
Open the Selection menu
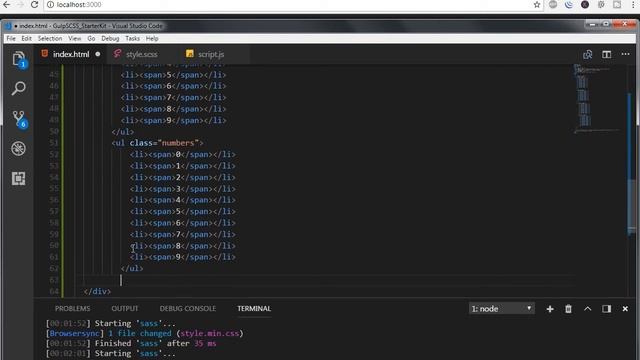[x=50, y=38]
